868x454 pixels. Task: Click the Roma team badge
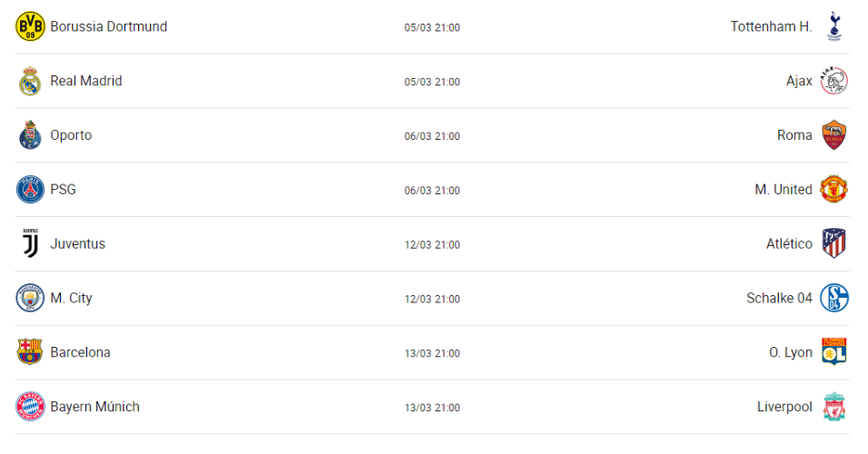pyautogui.click(x=834, y=135)
